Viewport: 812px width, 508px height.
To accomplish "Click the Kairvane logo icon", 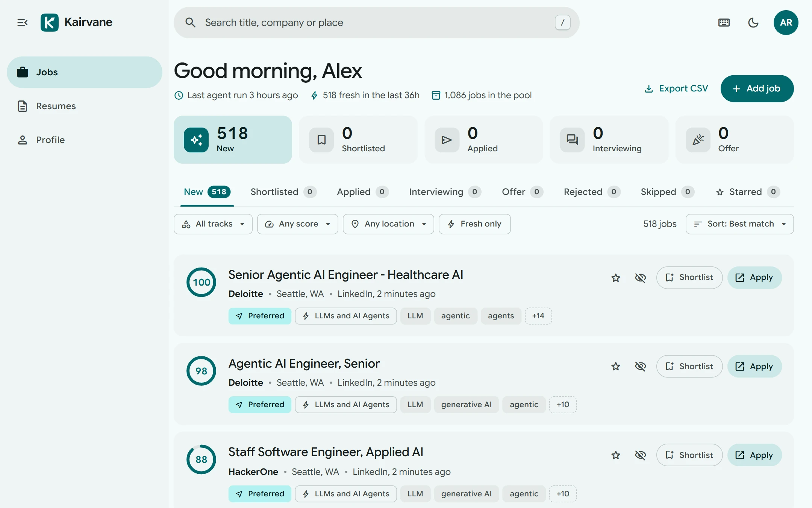I will tap(50, 23).
